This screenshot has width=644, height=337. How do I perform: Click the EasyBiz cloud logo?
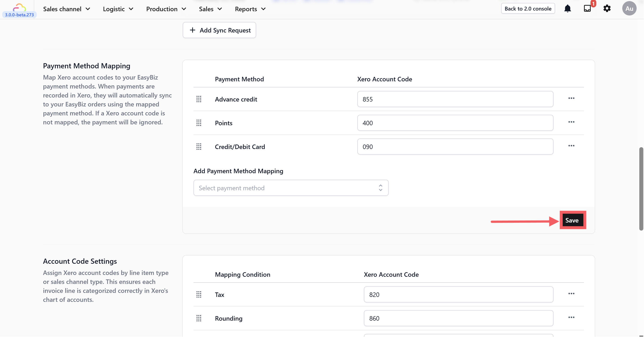click(x=19, y=7)
